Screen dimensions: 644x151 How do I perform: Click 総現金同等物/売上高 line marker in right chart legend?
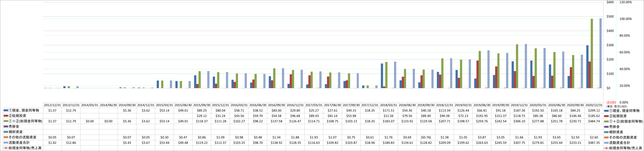[606, 148]
